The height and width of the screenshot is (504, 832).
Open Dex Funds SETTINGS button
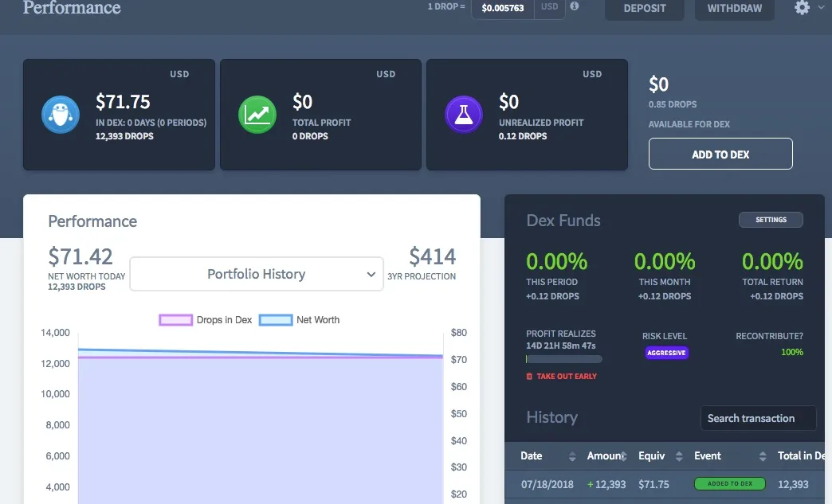click(x=771, y=220)
